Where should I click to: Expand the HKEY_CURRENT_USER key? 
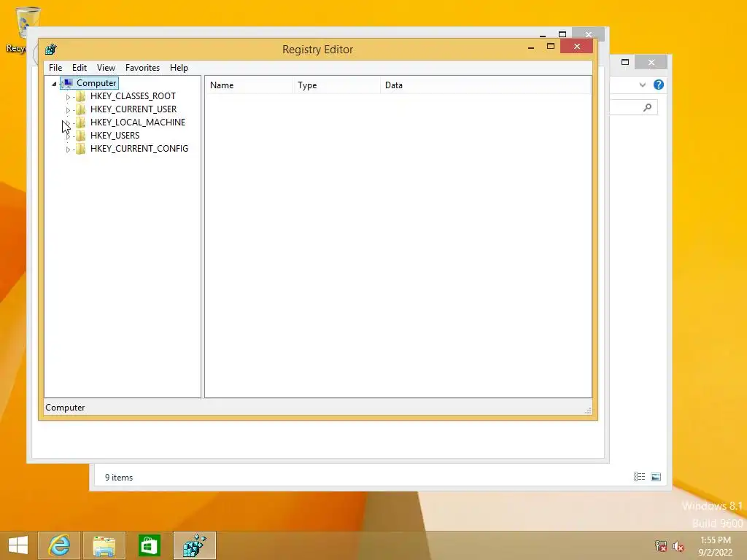point(68,110)
